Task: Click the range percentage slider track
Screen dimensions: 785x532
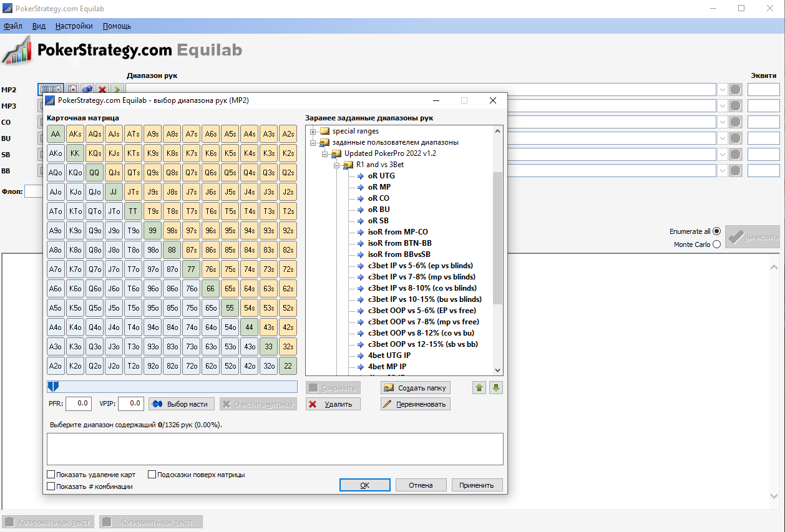Action: click(x=172, y=387)
